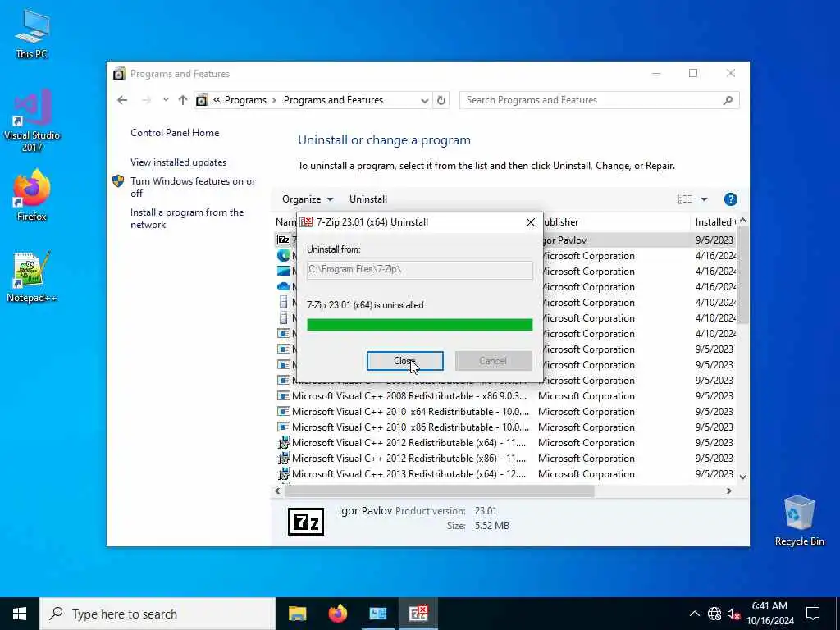Open Turn Windows features on or off
840x630 pixels.
coord(193,187)
